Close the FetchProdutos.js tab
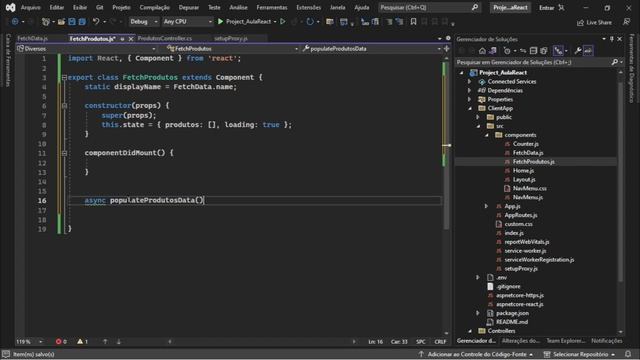 pyautogui.click(x=131, y=39)
